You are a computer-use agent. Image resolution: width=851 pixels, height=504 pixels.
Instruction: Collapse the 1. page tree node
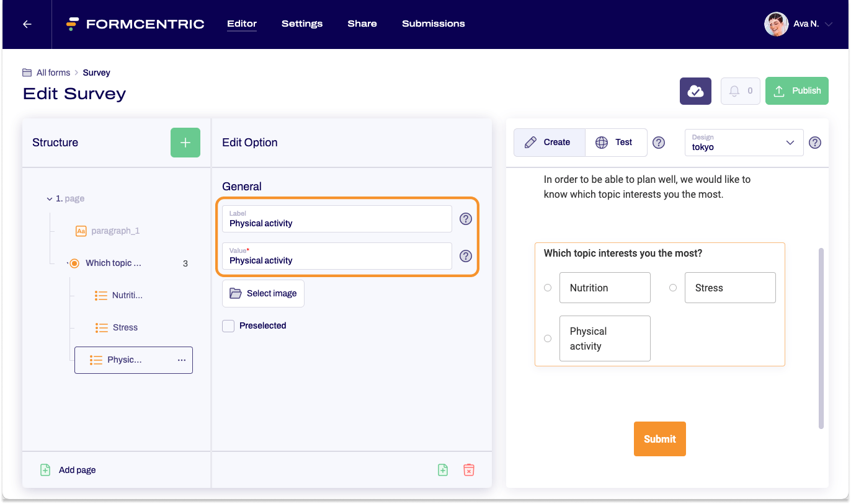click(50, 199)
